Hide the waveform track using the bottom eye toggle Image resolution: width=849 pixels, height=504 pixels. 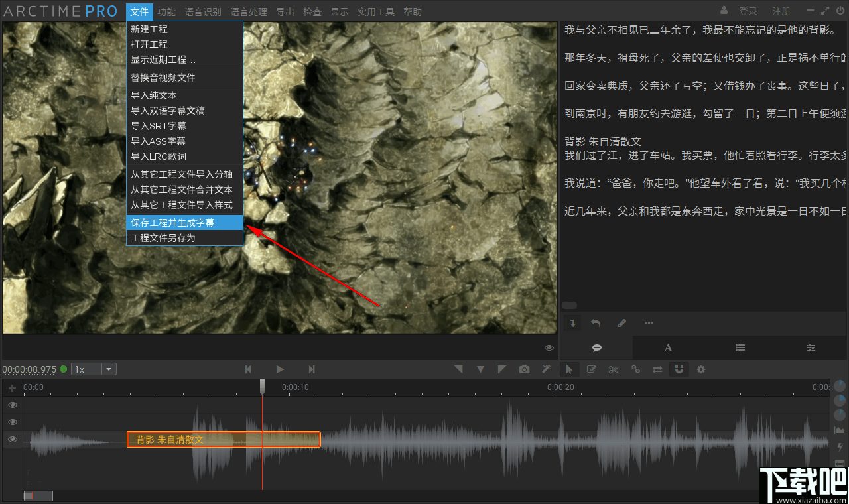pos(12,439)
